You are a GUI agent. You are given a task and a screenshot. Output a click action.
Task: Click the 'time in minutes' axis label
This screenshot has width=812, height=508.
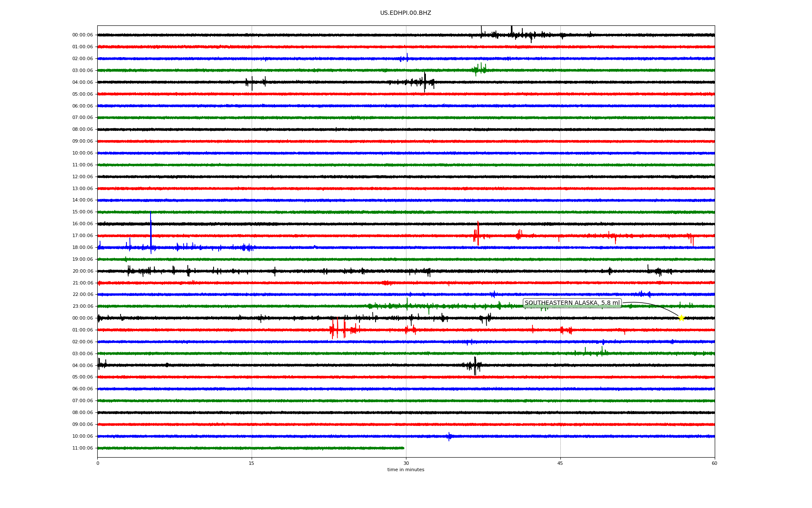[406, 470]
